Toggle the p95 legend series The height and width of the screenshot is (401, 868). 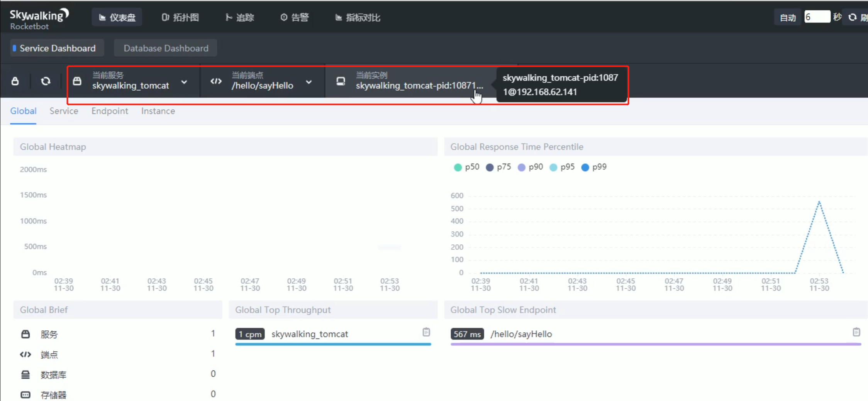562,167
